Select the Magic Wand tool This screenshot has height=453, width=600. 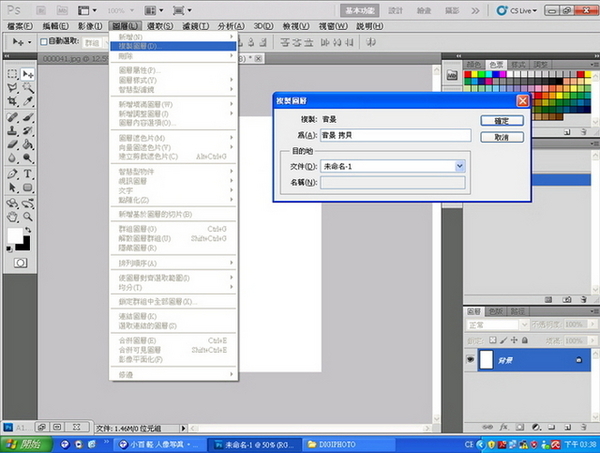28,88
